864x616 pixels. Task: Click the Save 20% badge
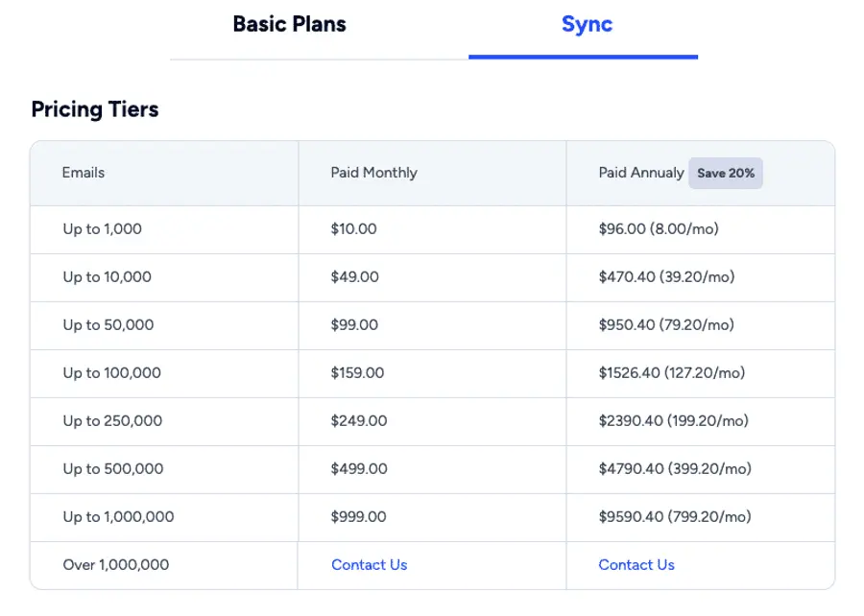[725, 173]
